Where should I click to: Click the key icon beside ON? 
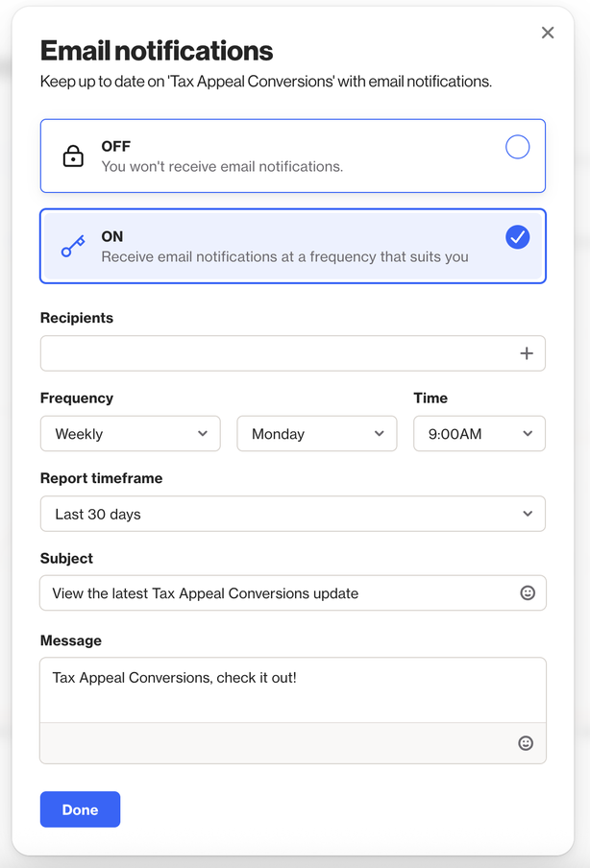point(73,247)
